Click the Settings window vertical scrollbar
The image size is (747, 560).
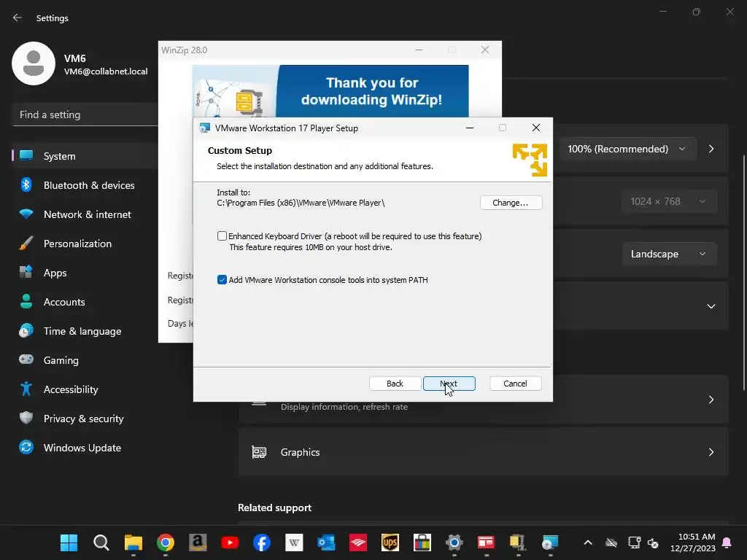tap(743, 273)
